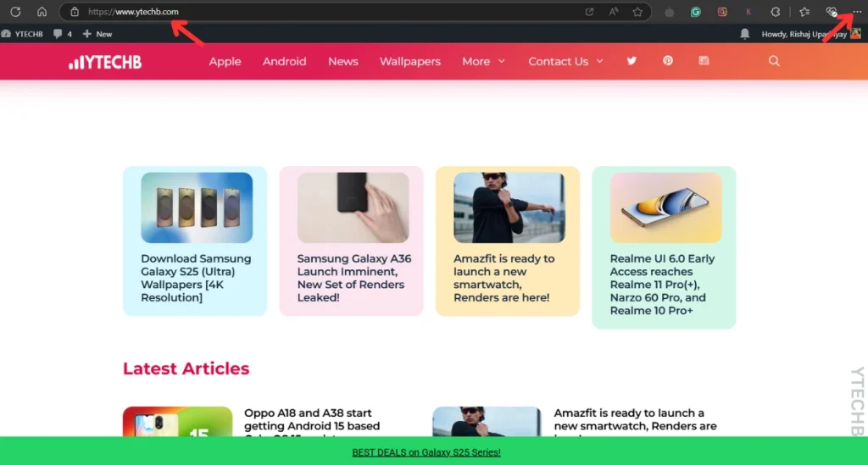Click the Amazfit is ready card title
The height and width of the screenshot is (465, 868).
pyautogui.click(x=504, y=278)
